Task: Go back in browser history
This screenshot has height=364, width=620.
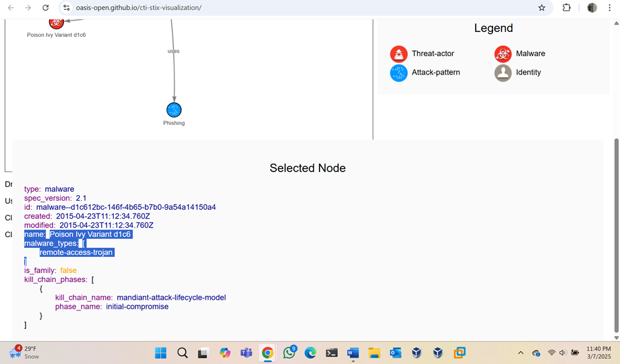Action: click(x=11, y=8)
